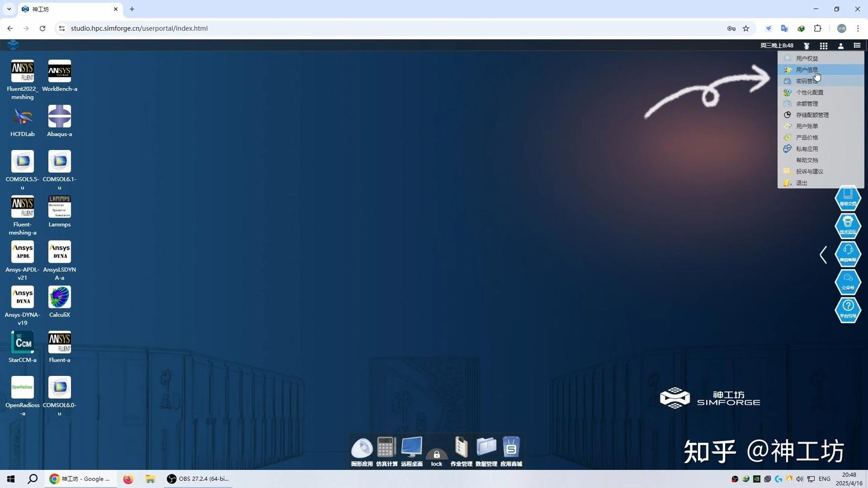
Task: Click the list menu icon in the portal top bar
Action: tap(857, 46)
